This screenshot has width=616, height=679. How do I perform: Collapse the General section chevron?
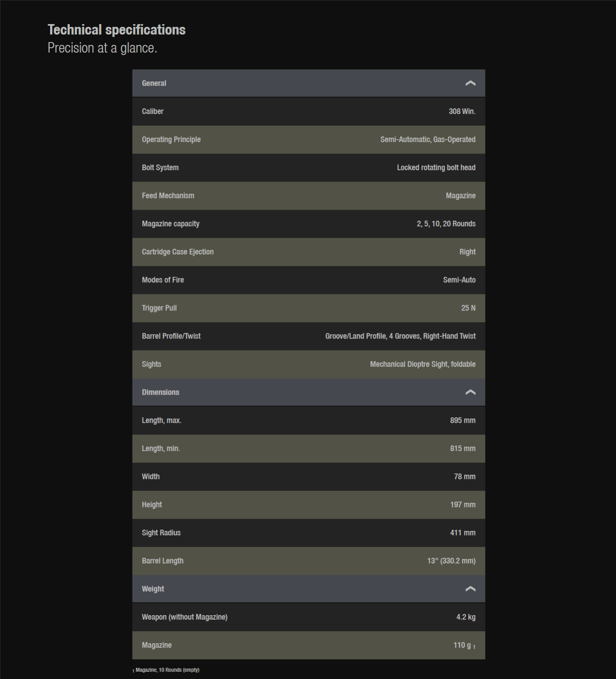(470, 83)
